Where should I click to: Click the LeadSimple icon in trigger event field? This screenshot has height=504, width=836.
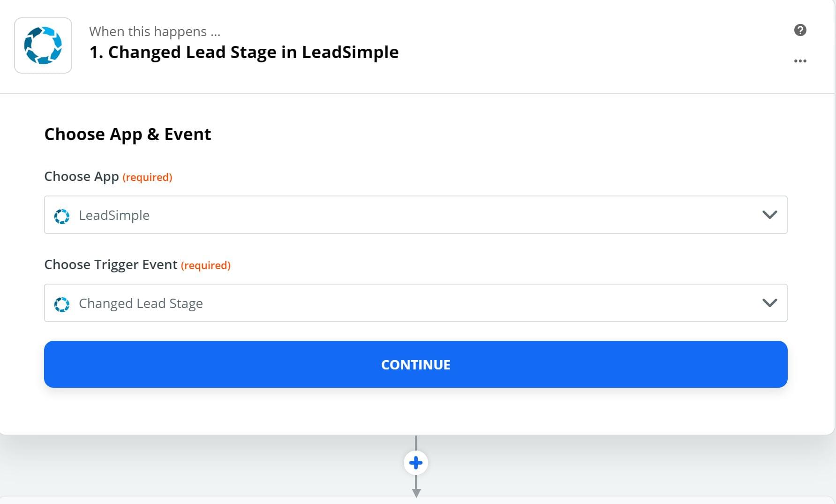pyautogui.click(x=62, y=304)
